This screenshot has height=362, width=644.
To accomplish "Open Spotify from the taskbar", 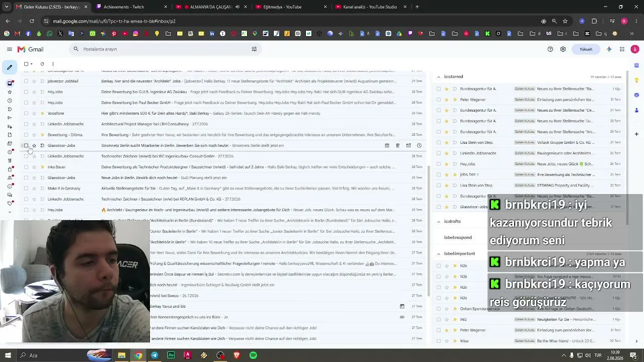I will [253, 355].
